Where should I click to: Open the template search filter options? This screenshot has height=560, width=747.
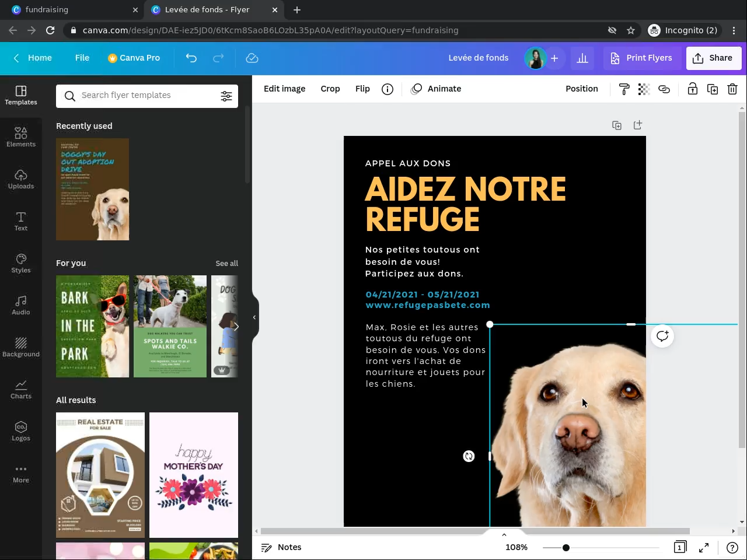(226, 96)
